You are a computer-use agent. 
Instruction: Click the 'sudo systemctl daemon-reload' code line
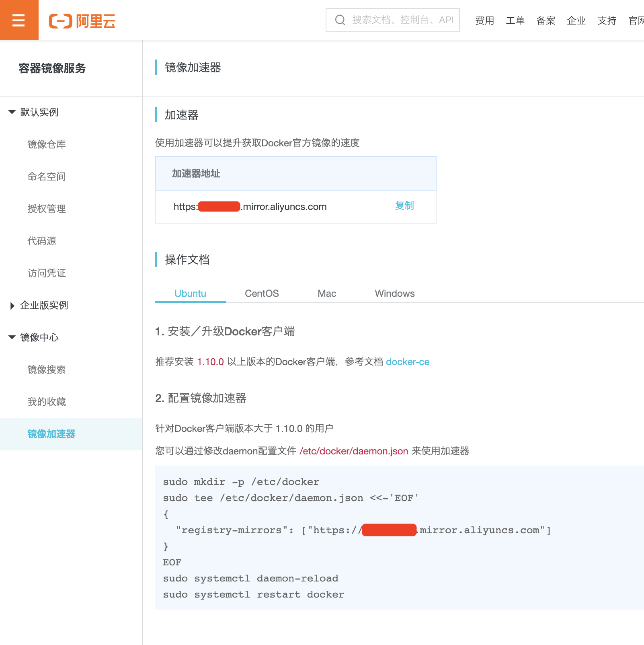tap(250, 578)
